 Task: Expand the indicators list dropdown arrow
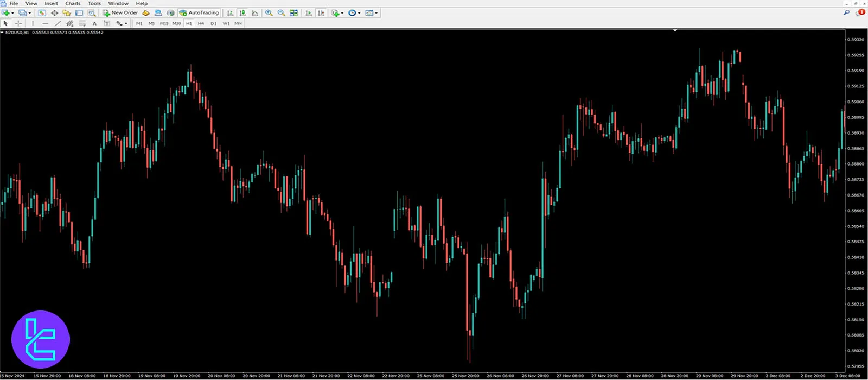(x=342, y=13)
